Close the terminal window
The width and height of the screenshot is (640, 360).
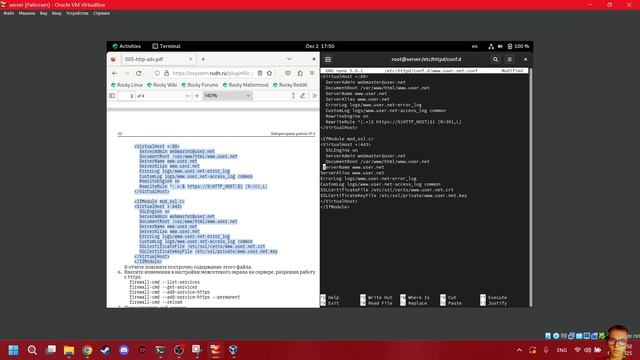pos(525,60)
